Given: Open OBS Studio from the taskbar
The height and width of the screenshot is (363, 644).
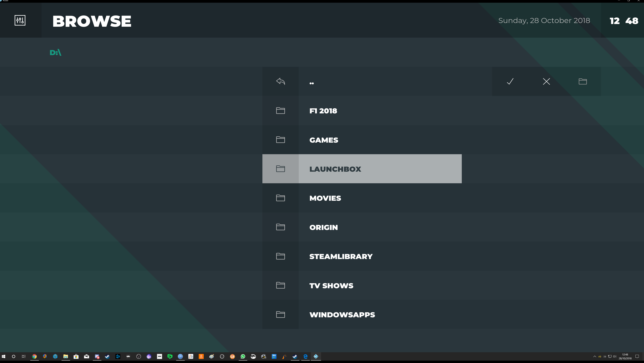Looking at the screenshot, I should point(139,356).
